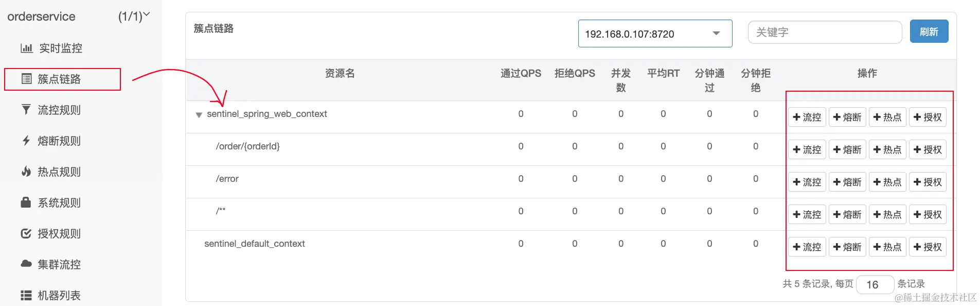Screen dimensions: 980x306
Task: Add 授权 rule for /** resource
Action: (x=928, y=214)
